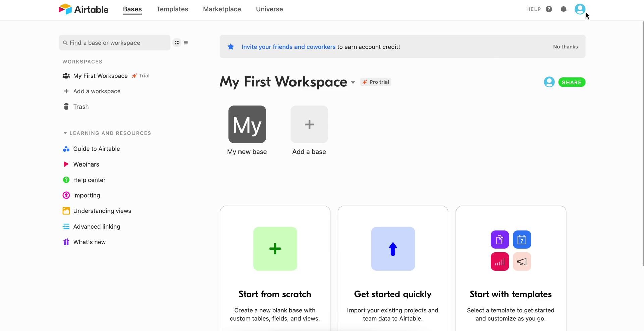Click the Start from scratch heading
This screenshot has height=331, width=644.
pyautogui.click(x=275, y=294)
